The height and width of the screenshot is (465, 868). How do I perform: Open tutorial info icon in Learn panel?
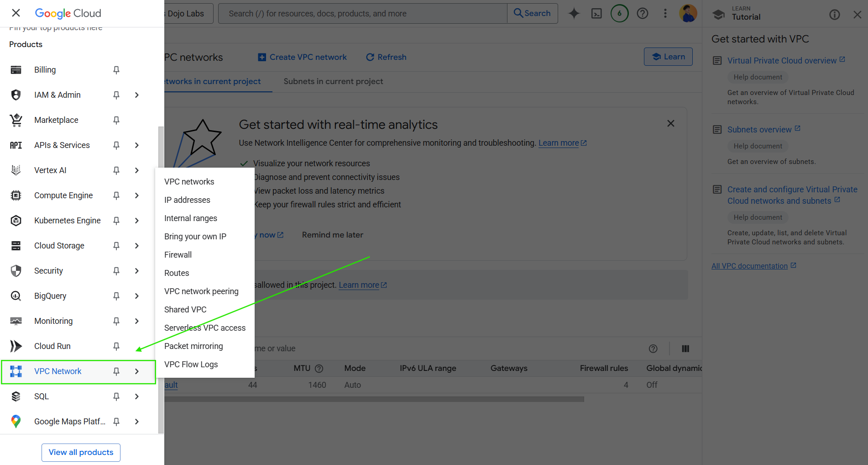[834, 15]
